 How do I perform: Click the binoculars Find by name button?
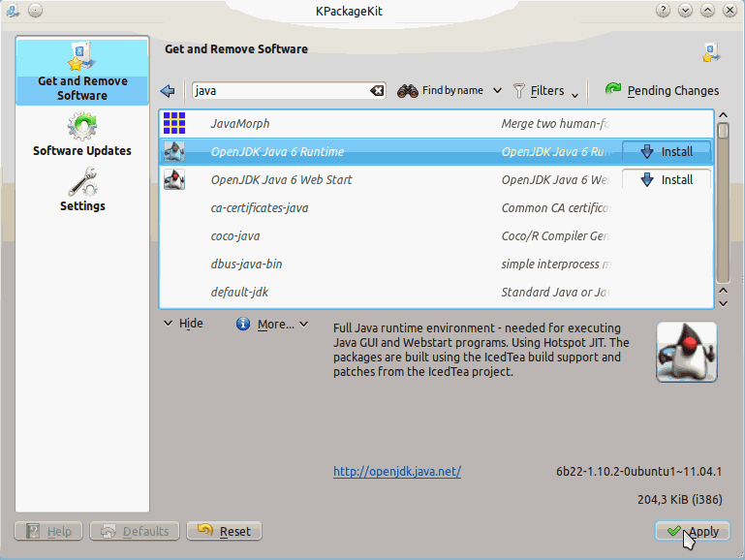[x=440, y=90]
